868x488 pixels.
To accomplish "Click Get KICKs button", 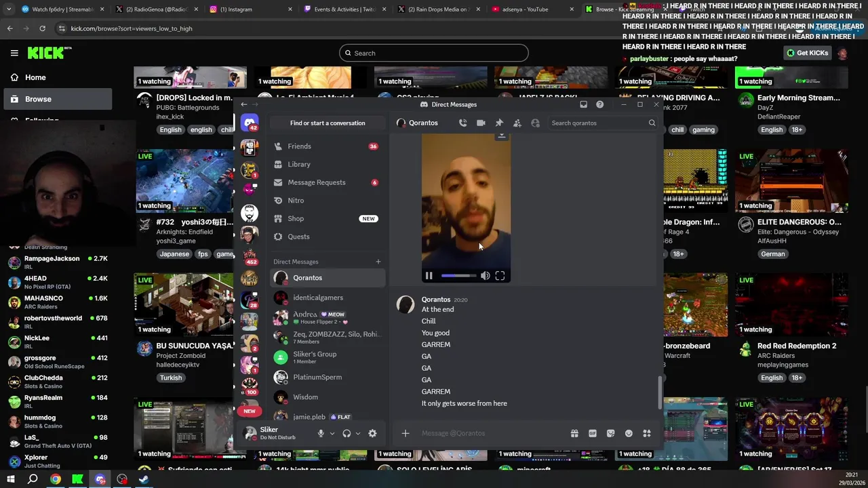I will [807, 53].
